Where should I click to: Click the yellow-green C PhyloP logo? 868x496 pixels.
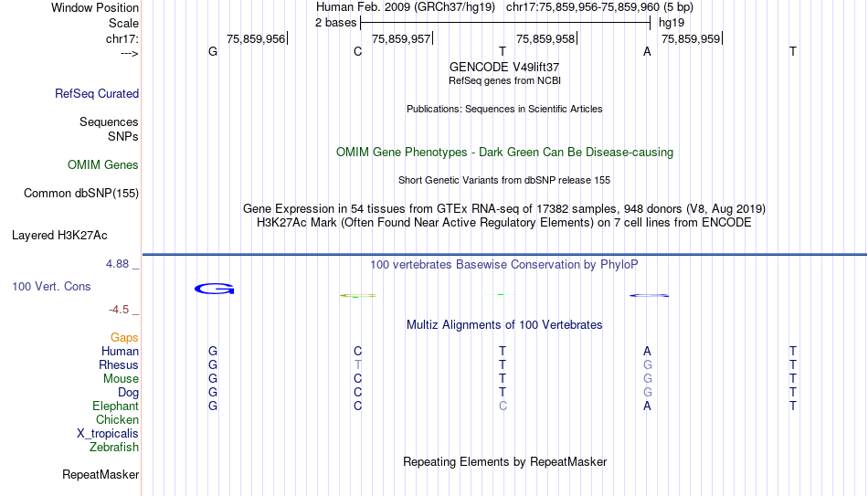pos(357,296)
